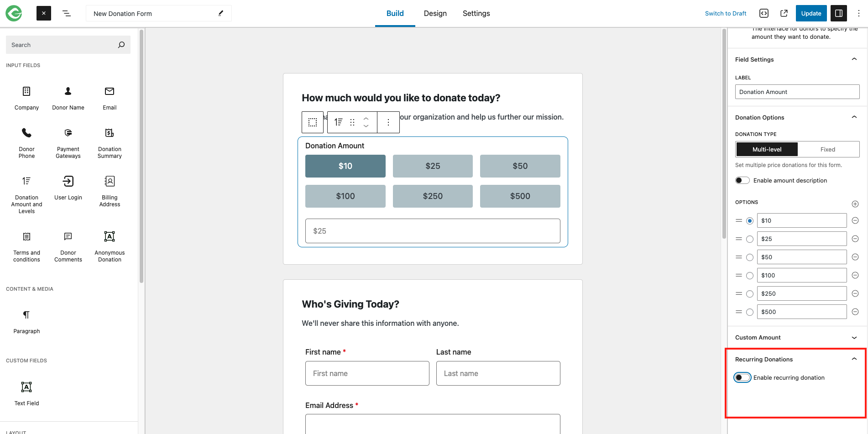Viewport: 868px width, 434px height.
Task: Select the Payment Gateways field icon
Action: coord(68,132)
